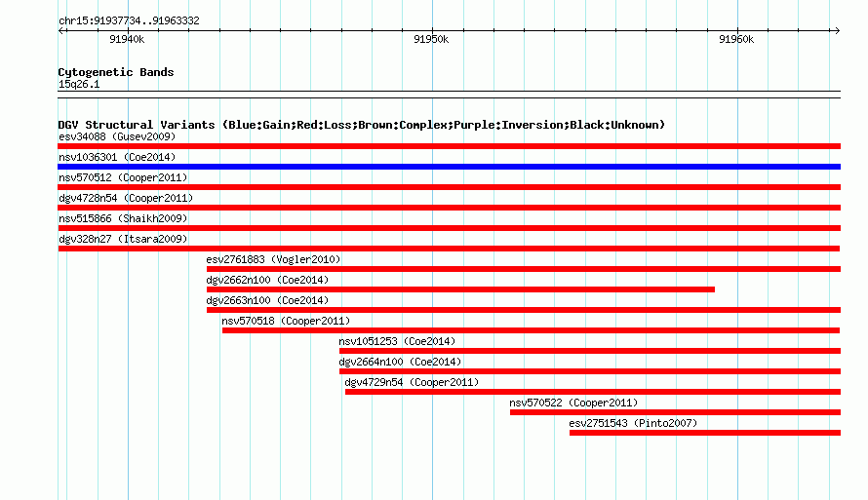Click the left arrow of the ruler
This screenshot has height=500, width=868.
pyautogui.click(x=60, y=31)
